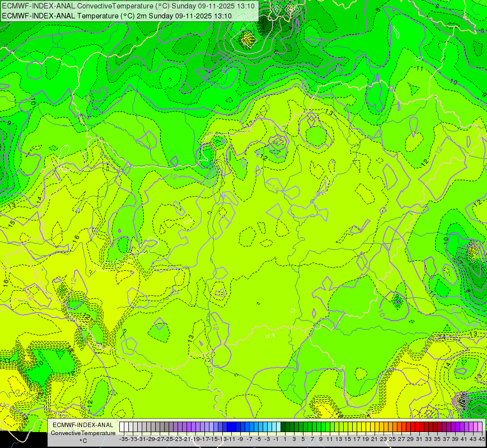Click the legend scale value 41
This screenshot has height=448, width=487.
[464, 439]
